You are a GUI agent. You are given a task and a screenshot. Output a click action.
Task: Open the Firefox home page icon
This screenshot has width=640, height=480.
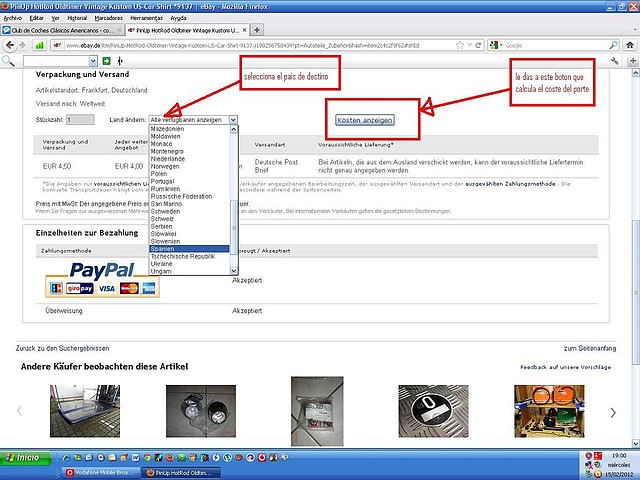pyautogui.click(x=630, y=45)
